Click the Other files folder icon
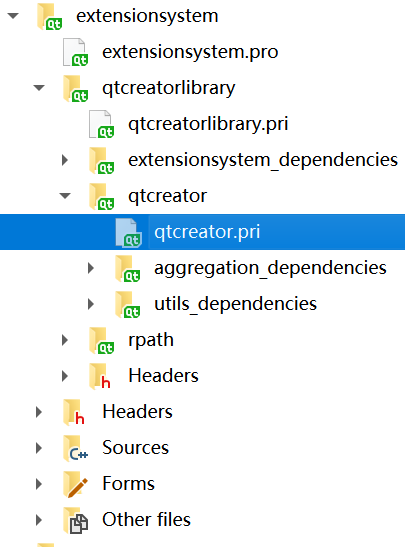This screenshot has width=405, height=547. (75, 520)
